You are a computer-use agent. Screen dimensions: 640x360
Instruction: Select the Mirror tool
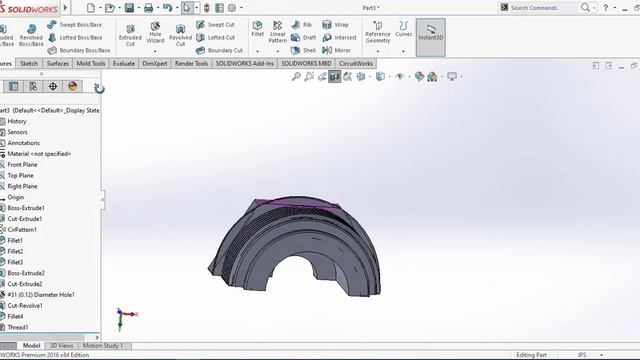coord(336,50)
